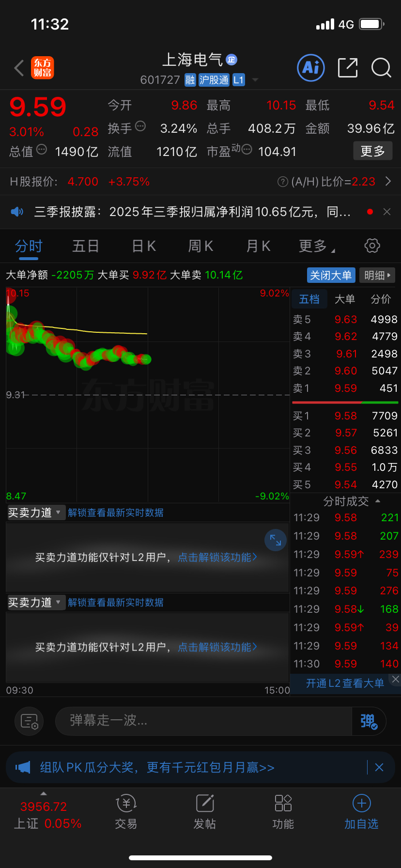Screen dimensions: 401x868
Task: Switch to 月K chart tab
Action: pyautogui.click(x=258, y=246)
